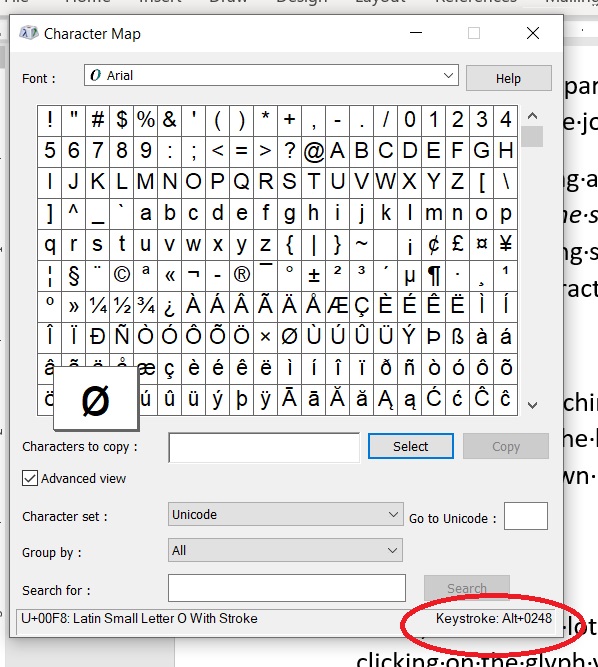Open the Font dropdown showing Arial
This screenshot has height=667, width=598.
click(x=271, y=75)
